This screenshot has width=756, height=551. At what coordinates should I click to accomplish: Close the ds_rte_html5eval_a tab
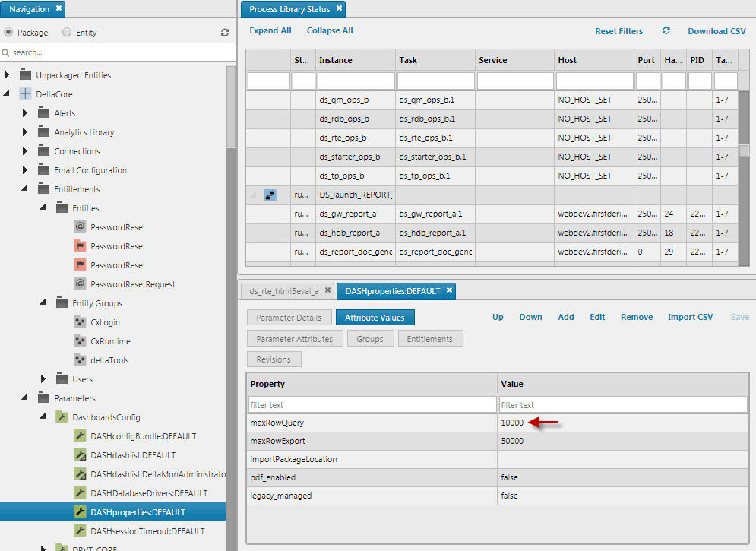327,290
